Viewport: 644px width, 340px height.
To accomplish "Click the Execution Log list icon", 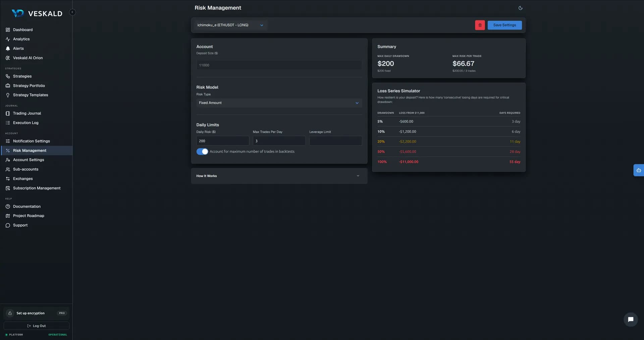I will (x=8, y=123).
